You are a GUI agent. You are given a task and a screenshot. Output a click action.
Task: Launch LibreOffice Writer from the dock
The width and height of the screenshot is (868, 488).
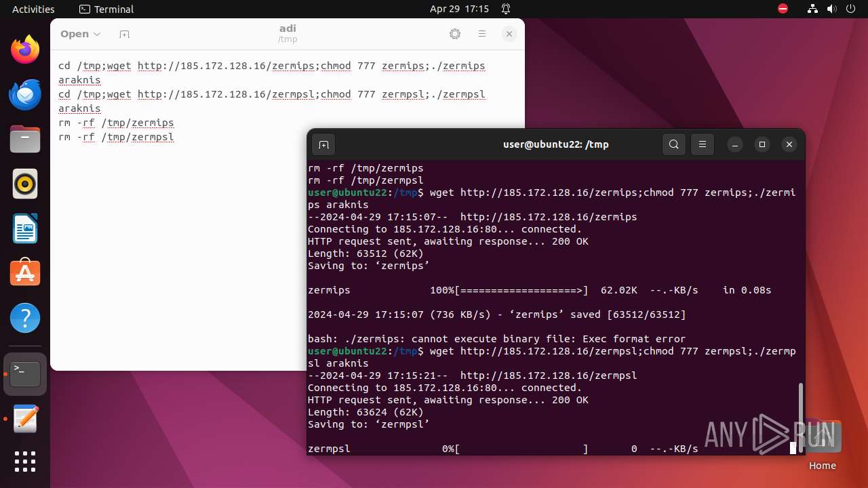pos(25,228)
